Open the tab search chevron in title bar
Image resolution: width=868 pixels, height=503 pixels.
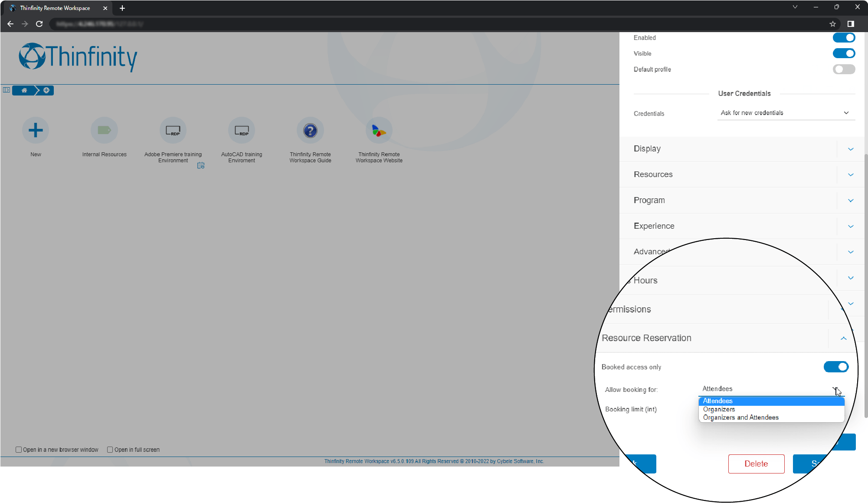[795, 7]
